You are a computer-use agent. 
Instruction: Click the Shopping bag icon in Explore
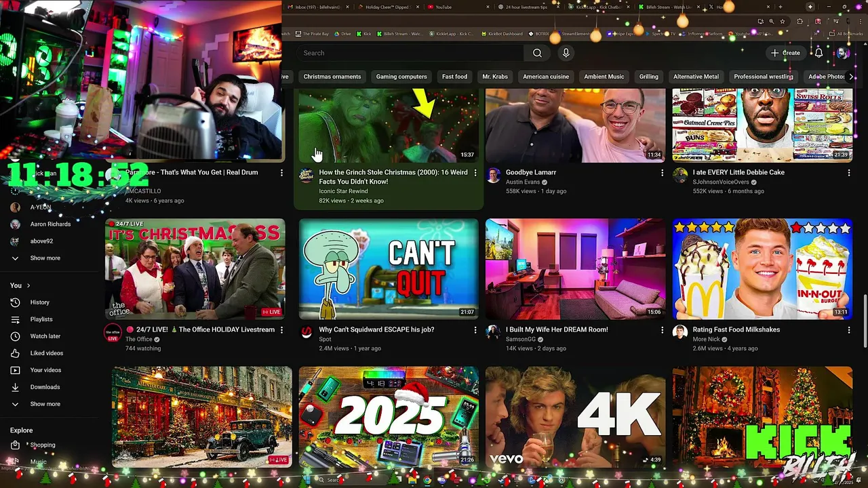pos(15,445)
